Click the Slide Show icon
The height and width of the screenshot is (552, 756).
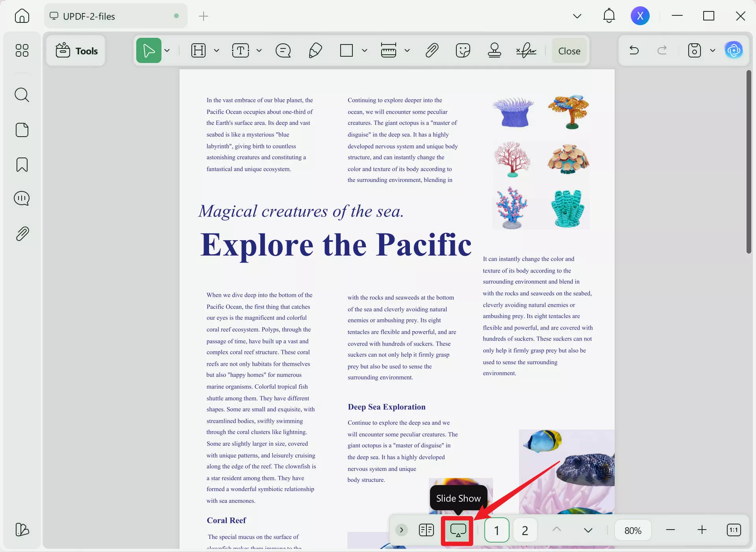pos(458,530)
